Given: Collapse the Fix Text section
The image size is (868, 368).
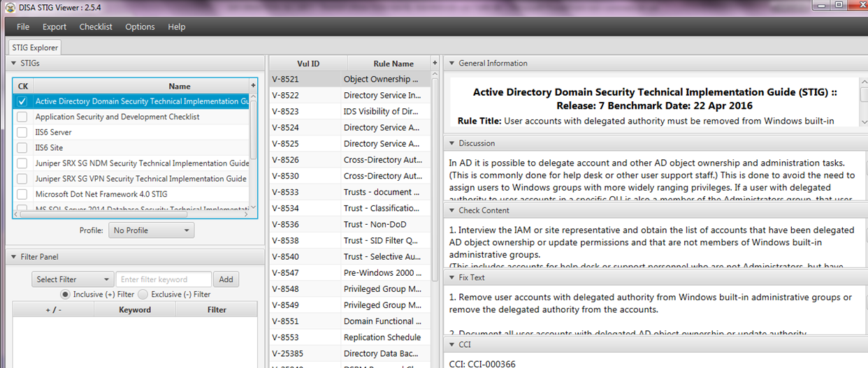Looking at the screenshot, I should pyautogui.click(x=451, y=277).
